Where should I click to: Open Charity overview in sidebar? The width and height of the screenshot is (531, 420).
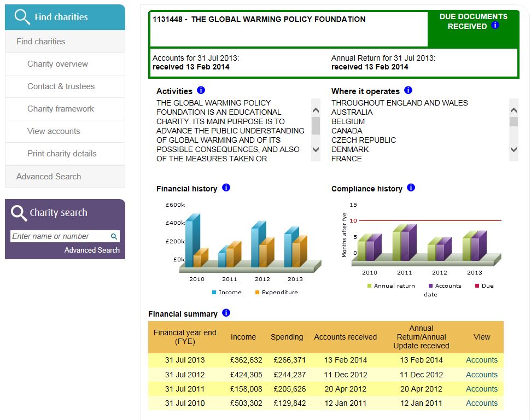(x=57, y=64)
